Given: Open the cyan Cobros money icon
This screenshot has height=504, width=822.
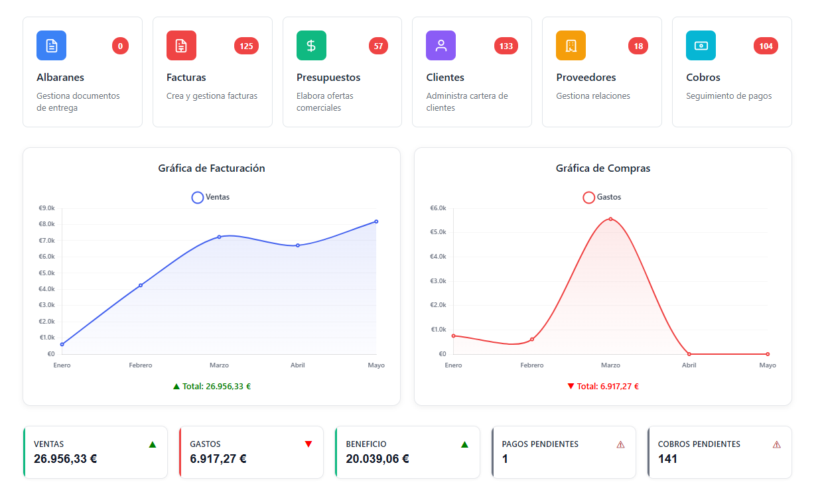Looking at the screenshot, I should tap(701, 46).
